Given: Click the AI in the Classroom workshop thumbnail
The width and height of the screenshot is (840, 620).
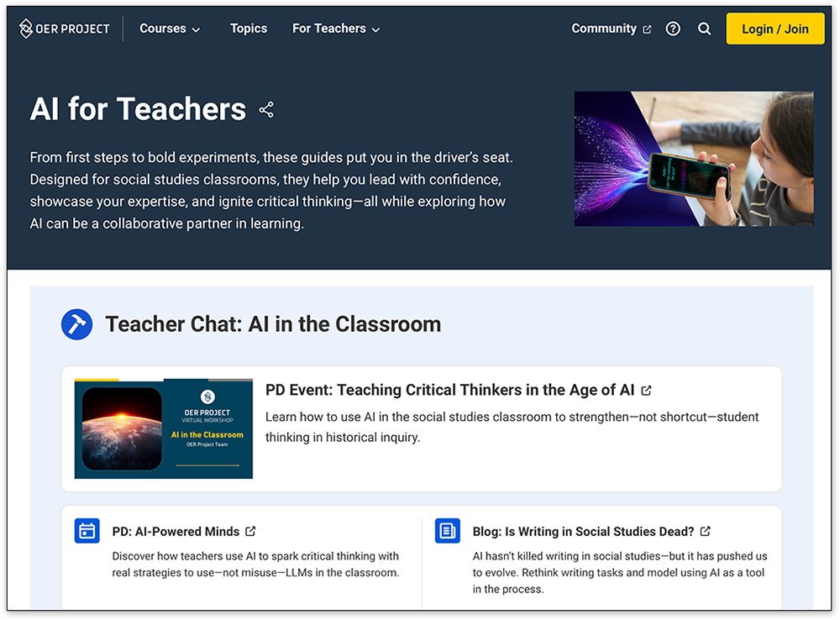Looking at the screenshot, I should click(x=164, y=428).
